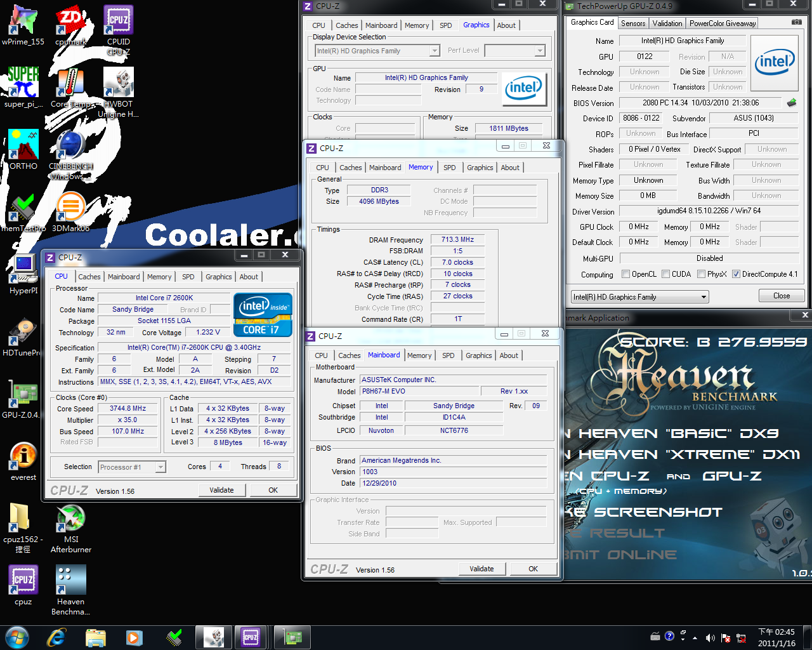
Task: Show hidden system tray icons arrow
Action: pos(695,638)
